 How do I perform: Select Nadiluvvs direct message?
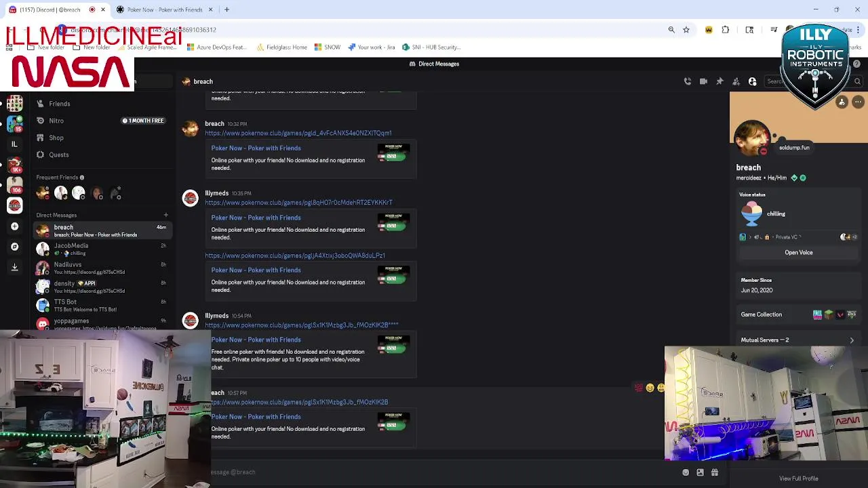(102, 268)
